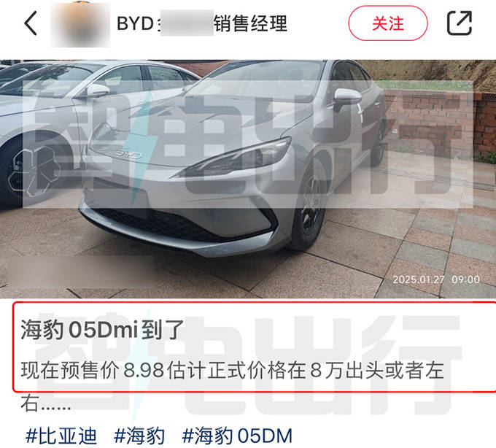Tap the hash symbol of #比亚迪 tag
Viewport: 496px width, 448px height.
31,436
